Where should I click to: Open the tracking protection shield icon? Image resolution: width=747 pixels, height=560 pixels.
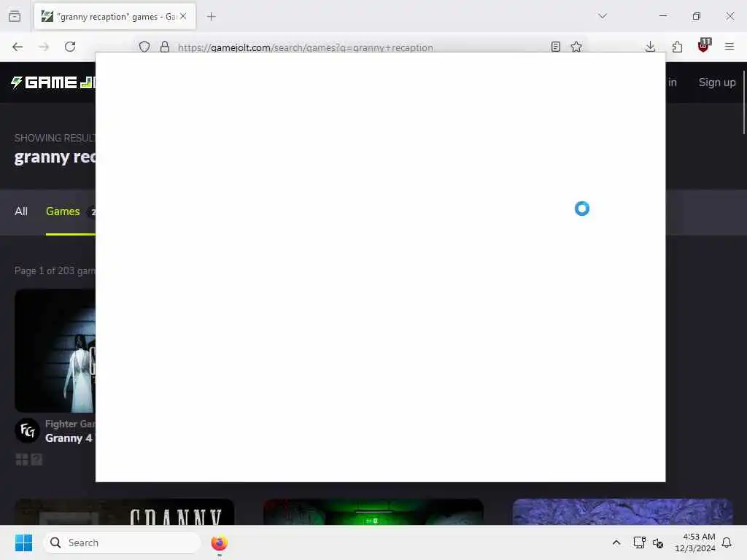(x=144, y=47)
